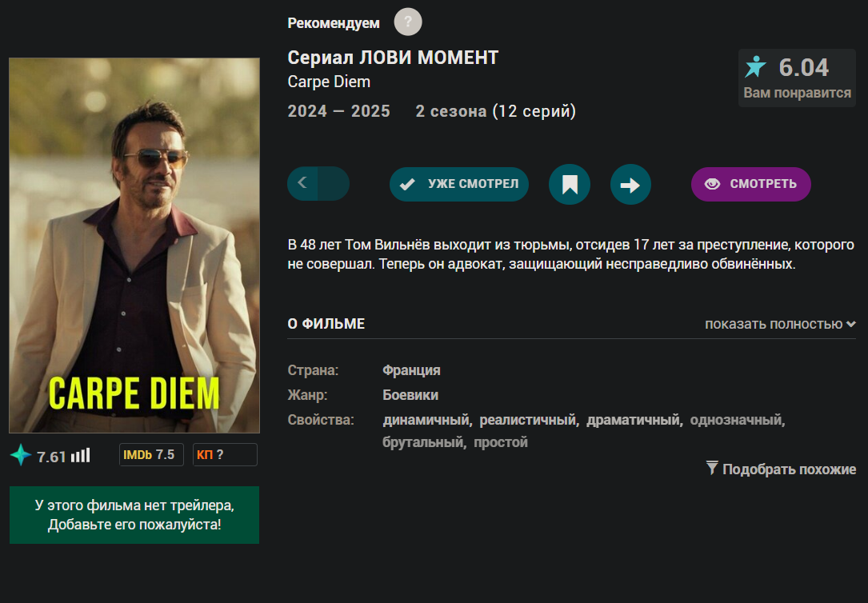Open rating distribution bars icon
The image size is (868, 603).
(x=81, y=455)
